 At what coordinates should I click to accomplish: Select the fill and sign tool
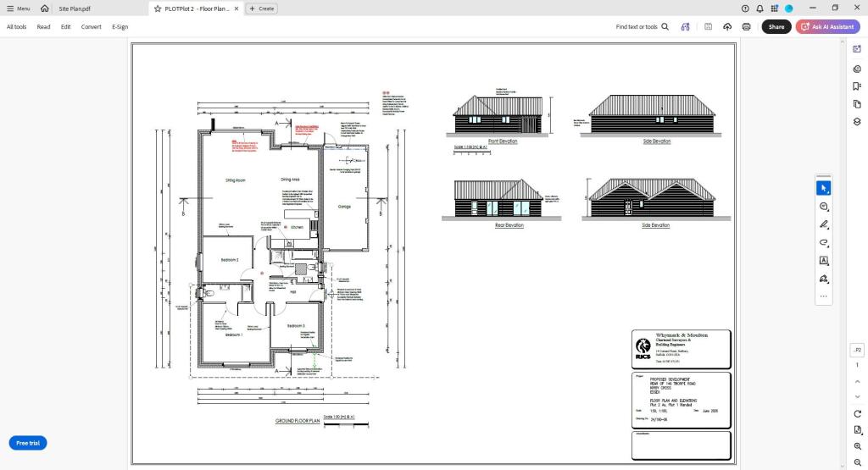point(824,279)
